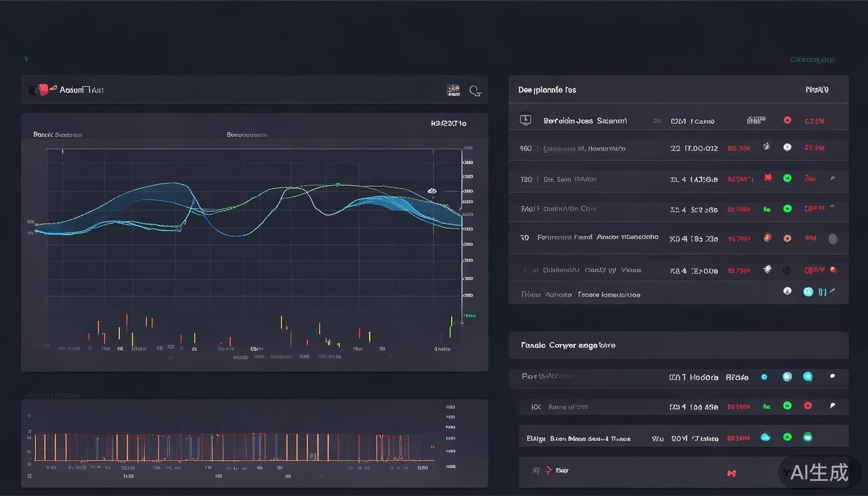Click the cyan data point on line chart peak
Image resolution: width=868 pixels, height=496 pixels.
click(337, 185)
